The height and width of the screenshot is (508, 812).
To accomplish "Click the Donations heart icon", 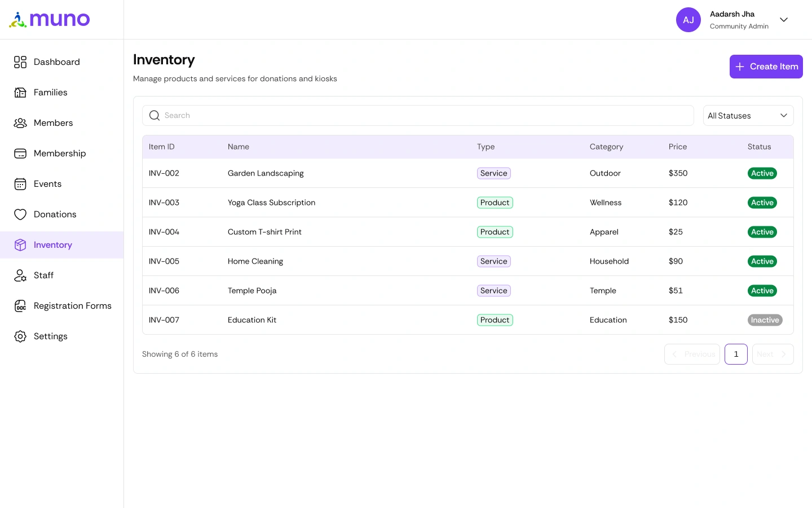I will click(20, 214).
